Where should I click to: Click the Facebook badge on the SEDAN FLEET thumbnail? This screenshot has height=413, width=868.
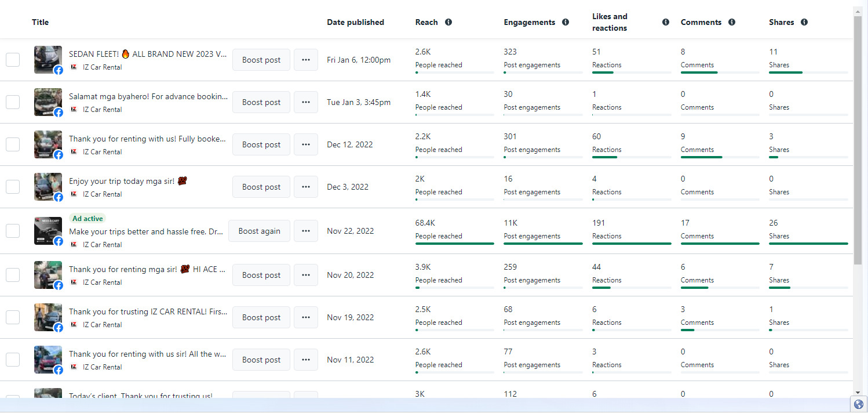pyautogui.click(x=59, y=70)
